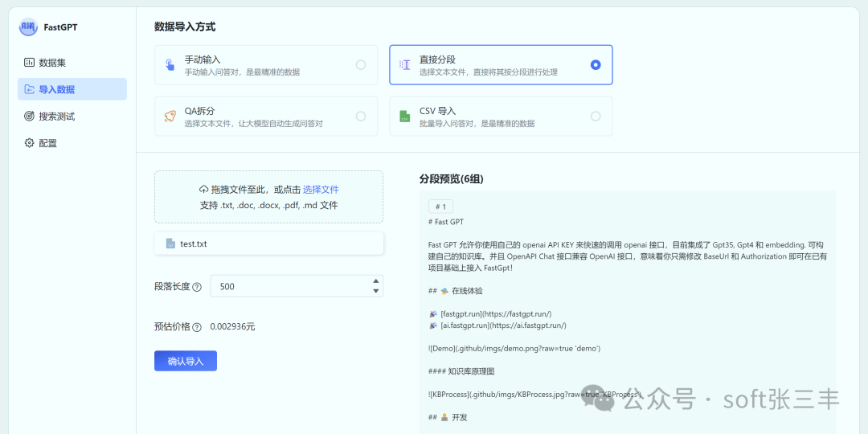Click the 选择文件 link
The width and height of the screenshot is (868, 434).
pyautogui.click(x=321, y=190)
